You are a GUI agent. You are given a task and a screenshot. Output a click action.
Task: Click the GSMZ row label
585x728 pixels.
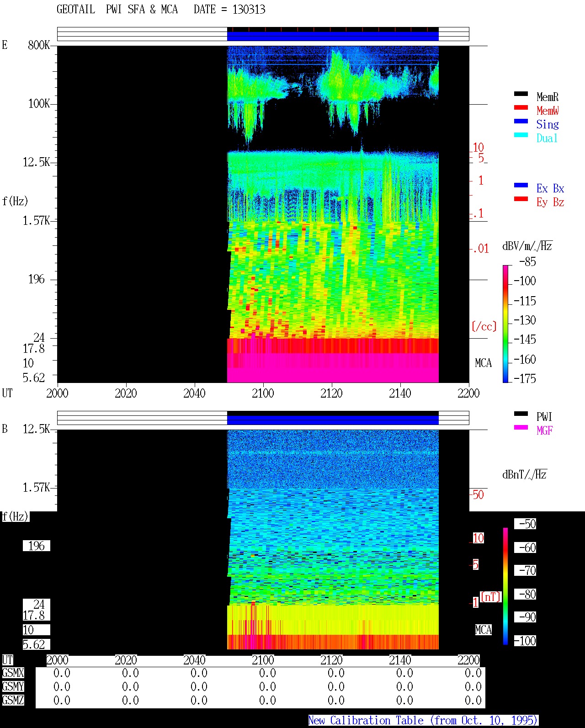(13, 700)
